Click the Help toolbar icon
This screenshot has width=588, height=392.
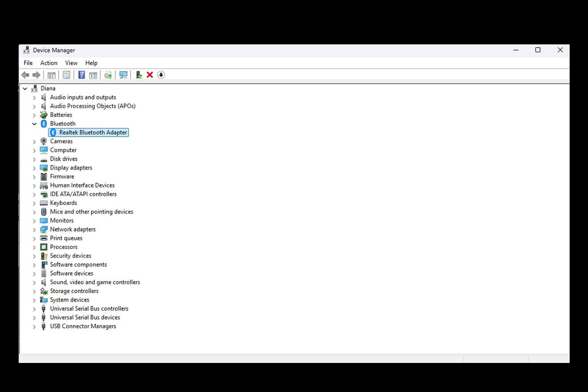tap(81, 75)
